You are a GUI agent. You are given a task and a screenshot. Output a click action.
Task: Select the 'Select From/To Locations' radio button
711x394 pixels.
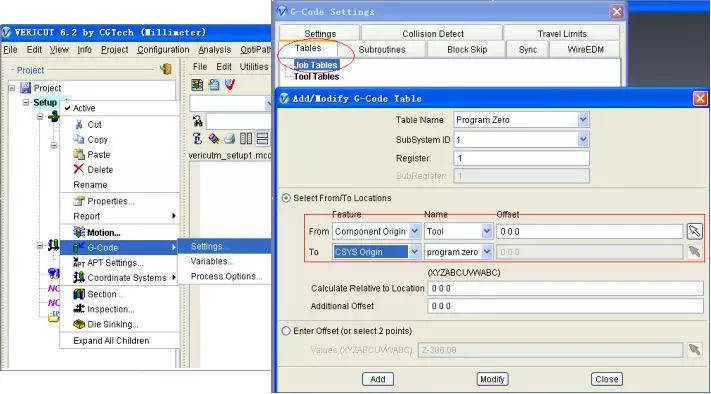[286, 198]
